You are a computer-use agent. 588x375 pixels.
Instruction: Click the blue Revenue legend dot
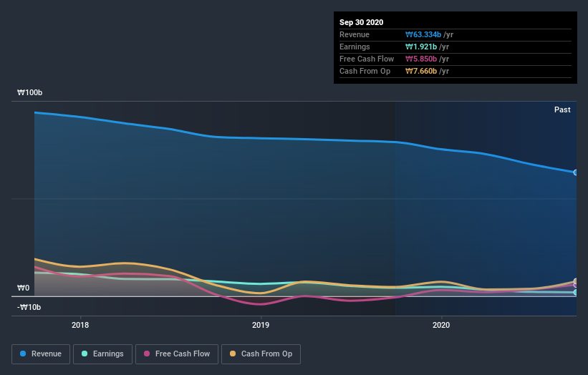click(x=23, y=354)
